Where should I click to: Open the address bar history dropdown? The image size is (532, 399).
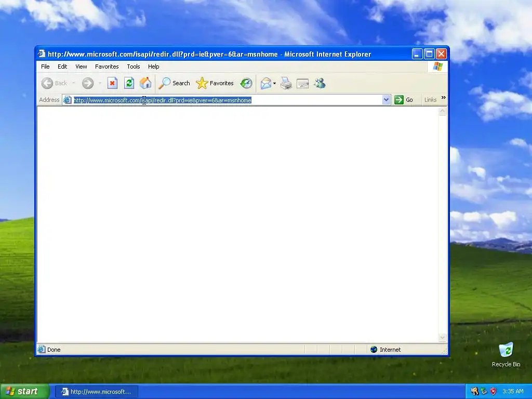[x=386, y=100]
